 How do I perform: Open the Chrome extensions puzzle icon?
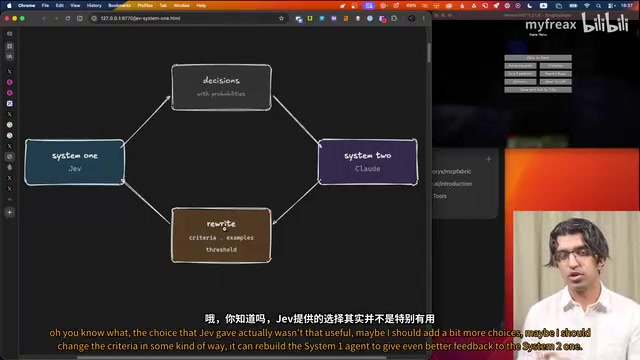(394, 18)
